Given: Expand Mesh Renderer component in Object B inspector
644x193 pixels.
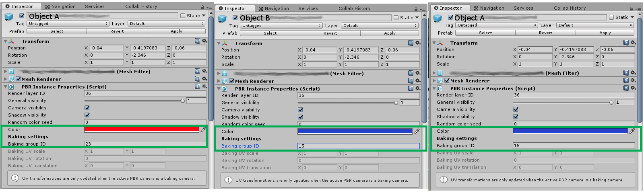Looking at the screenshot, I should coord(219,81).
